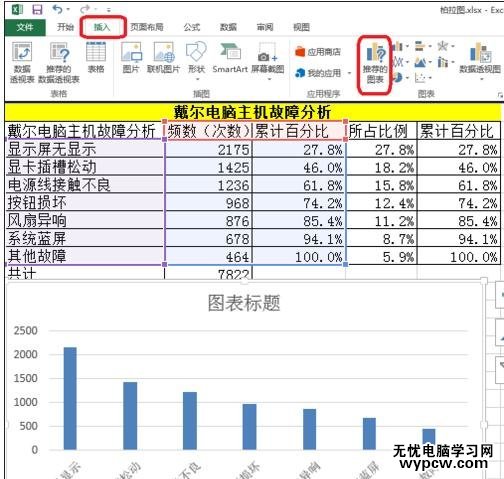Select the frequency cell 1425
Image resolution: width=504 pixels, height=479 pixels.
pyautogui.click(x=208, y=167)
